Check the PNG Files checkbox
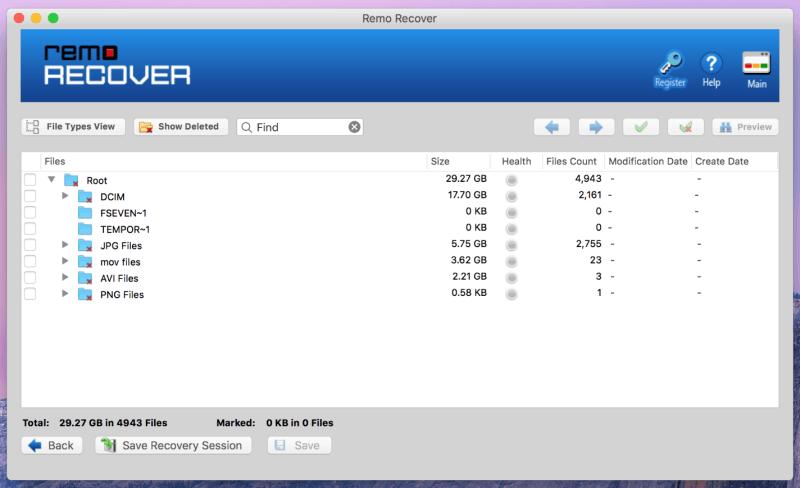Screen dimensions: 800x488 30,294
